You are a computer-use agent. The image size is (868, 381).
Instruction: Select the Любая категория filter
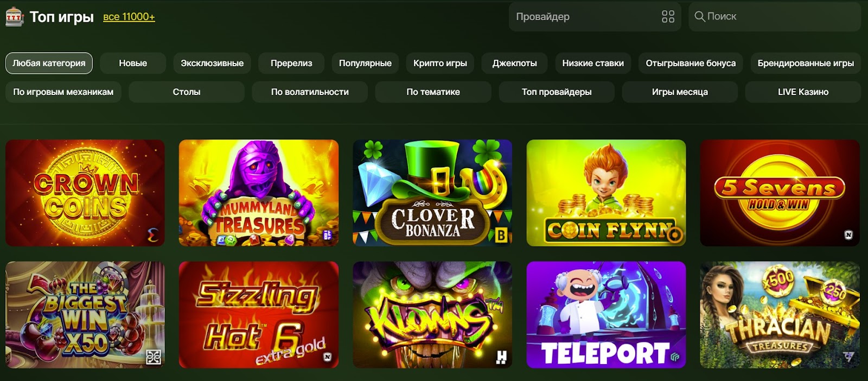[49, 63]
